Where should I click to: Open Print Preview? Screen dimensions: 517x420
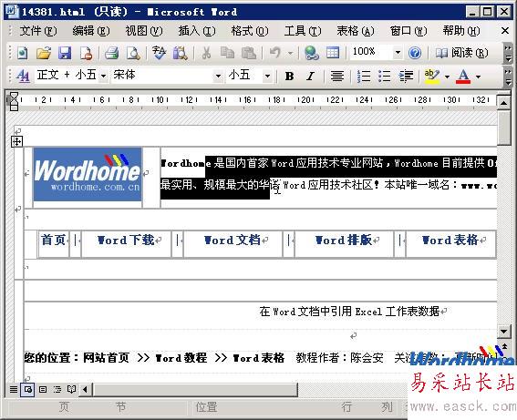(x=133, y=53)
